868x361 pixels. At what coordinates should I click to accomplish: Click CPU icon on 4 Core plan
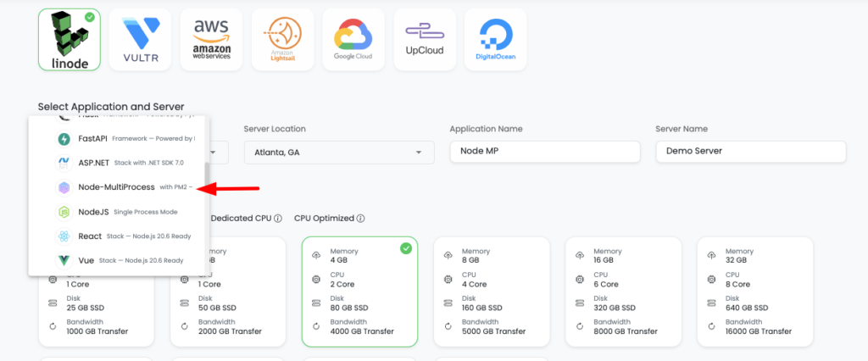point(448,280)
